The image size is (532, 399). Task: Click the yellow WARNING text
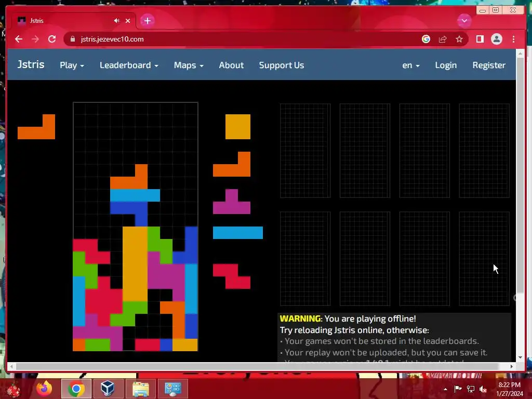300,318
